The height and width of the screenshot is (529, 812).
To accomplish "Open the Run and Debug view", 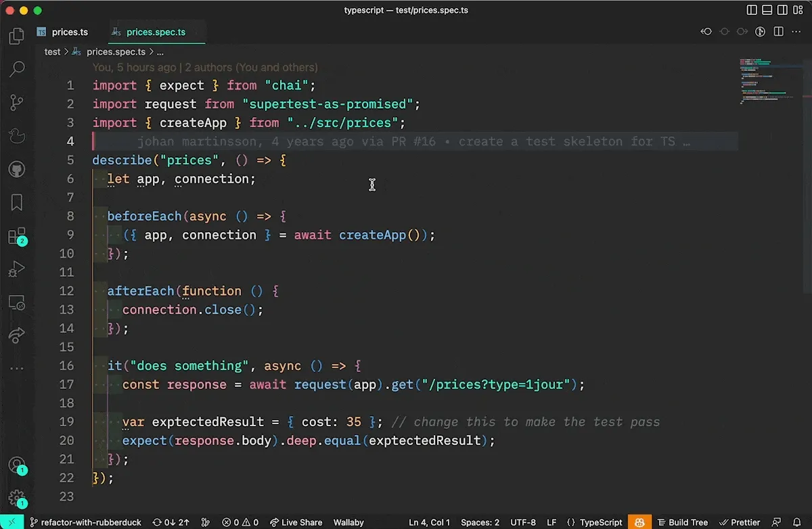I will point(17,269).
